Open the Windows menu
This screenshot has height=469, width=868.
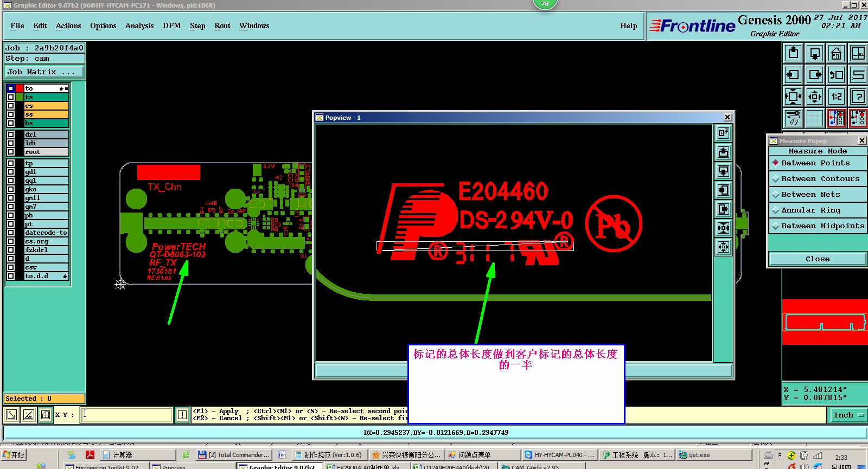pos(254,25)
